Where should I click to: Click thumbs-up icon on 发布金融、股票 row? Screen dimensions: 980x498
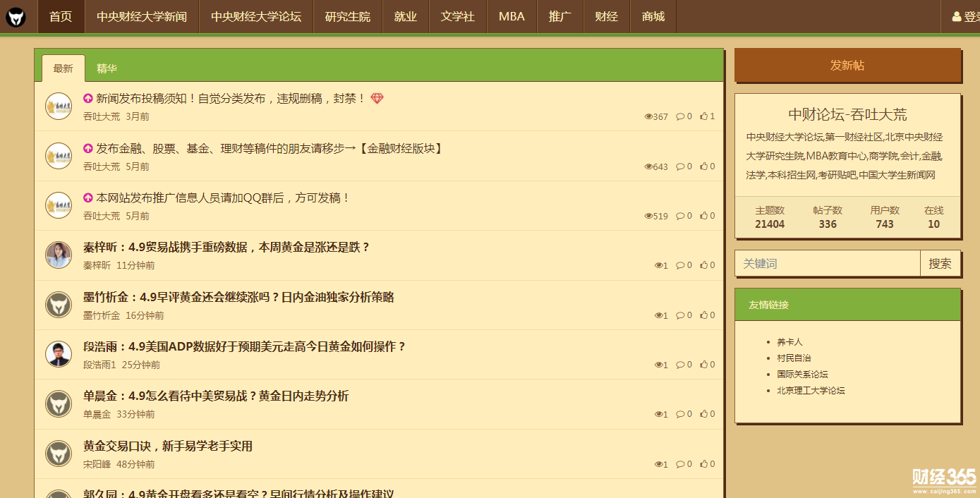click(x=703, y=166)
